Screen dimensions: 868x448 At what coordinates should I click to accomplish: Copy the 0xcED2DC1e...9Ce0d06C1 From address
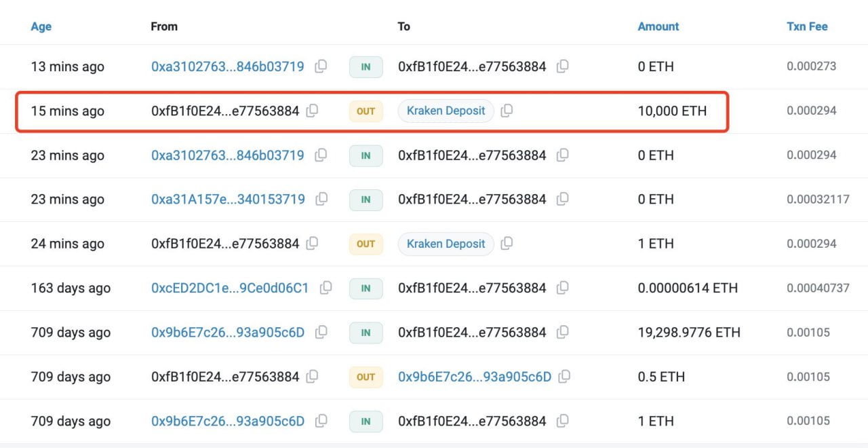click(x=325, y=288)
